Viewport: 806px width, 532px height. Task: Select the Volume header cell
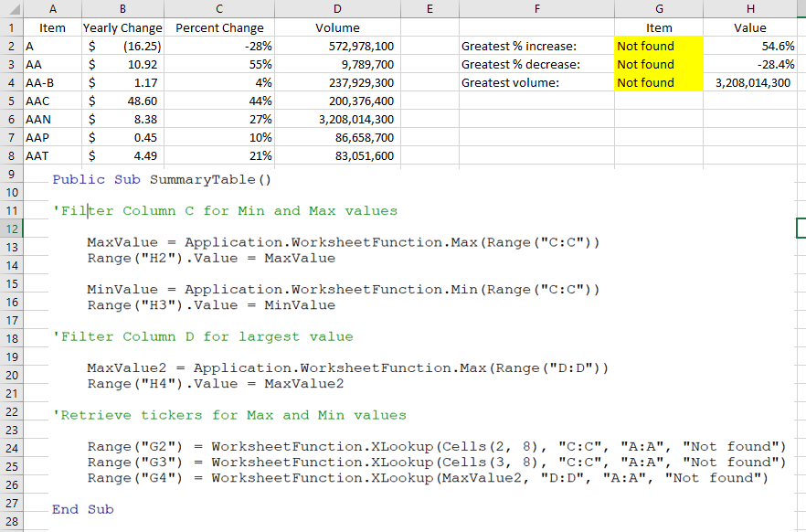tap(337, 27)
